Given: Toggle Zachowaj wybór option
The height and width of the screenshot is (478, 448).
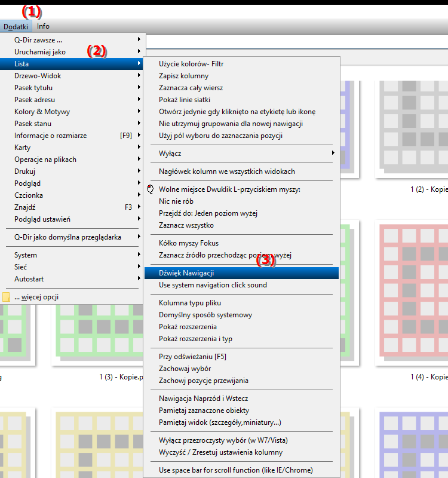Looking at the screenshot, I should [241, 369].
